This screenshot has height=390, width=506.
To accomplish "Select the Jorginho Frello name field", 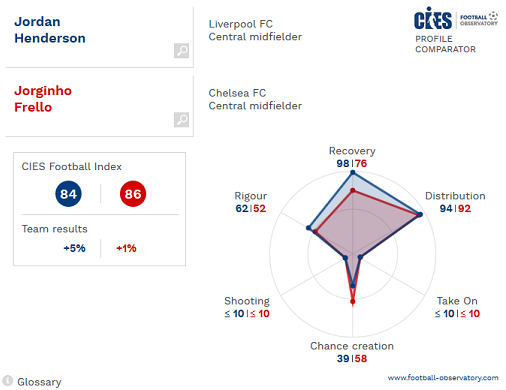I will [x=99, y=106].
